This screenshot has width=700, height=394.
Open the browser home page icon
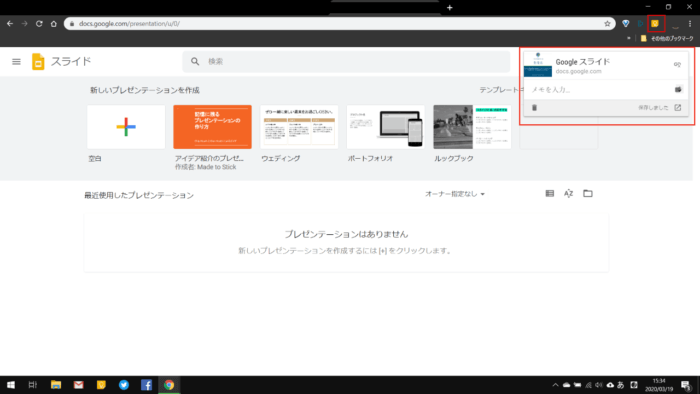tap(54, 24)
